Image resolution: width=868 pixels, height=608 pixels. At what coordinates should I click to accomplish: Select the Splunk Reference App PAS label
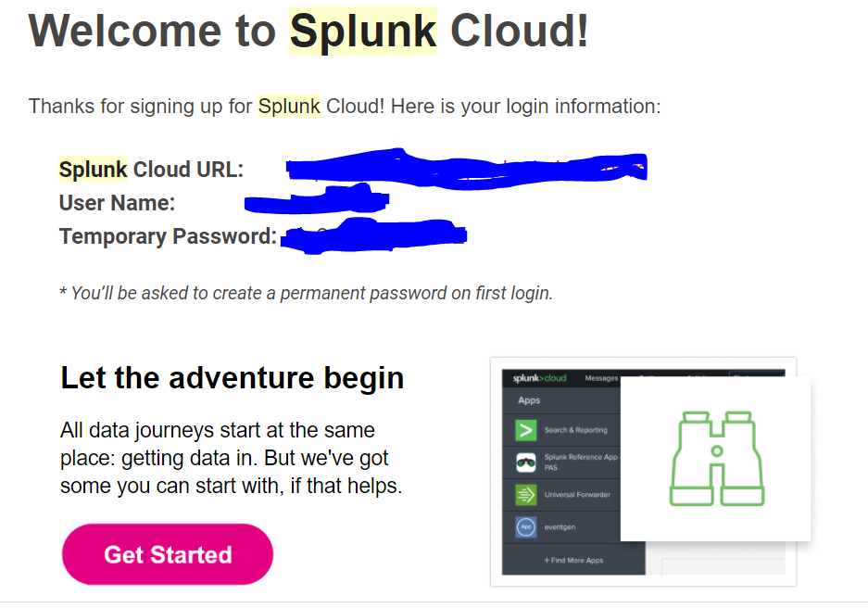point(579,462)
